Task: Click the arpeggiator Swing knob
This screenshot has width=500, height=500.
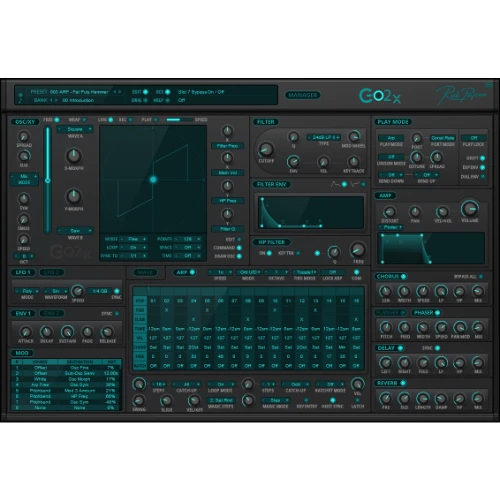Action: coord(139,400)
